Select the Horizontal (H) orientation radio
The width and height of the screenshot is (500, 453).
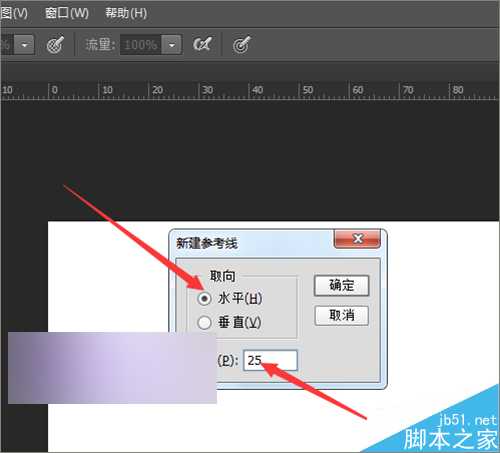tap(204, 298)
